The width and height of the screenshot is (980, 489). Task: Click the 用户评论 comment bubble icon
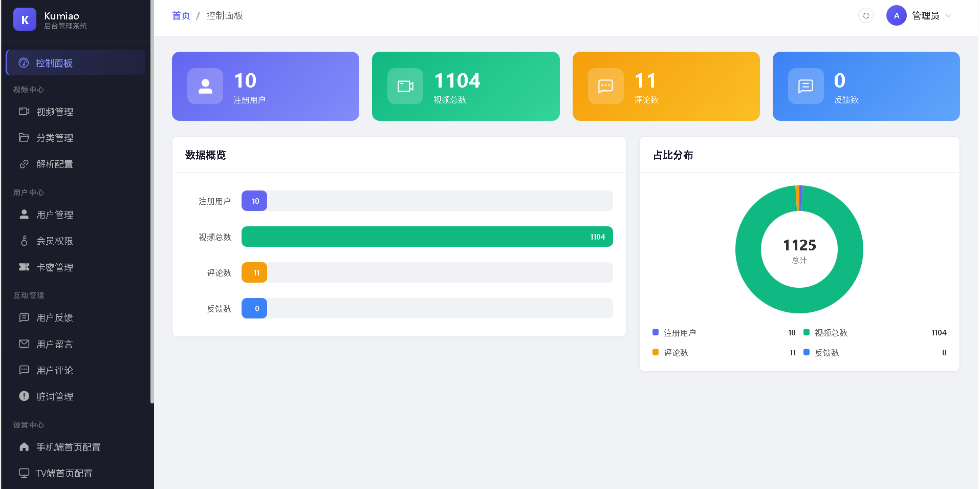24,370
